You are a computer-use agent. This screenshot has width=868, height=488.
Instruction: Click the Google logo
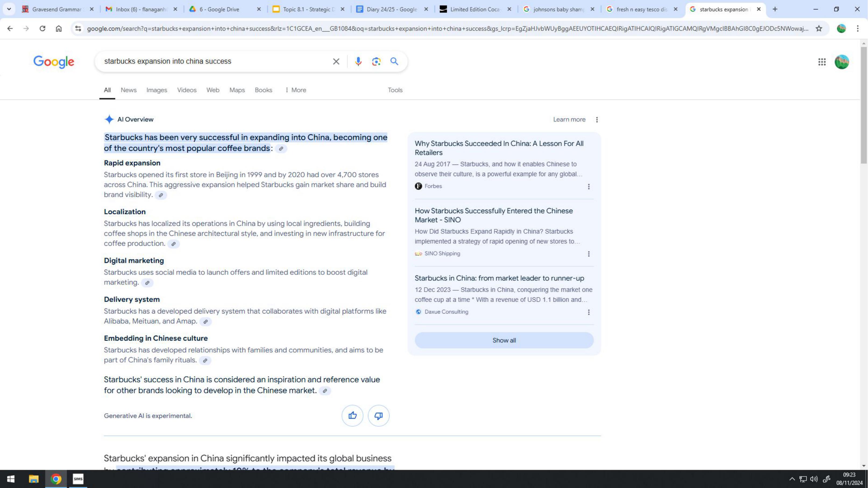pos(54,62)
